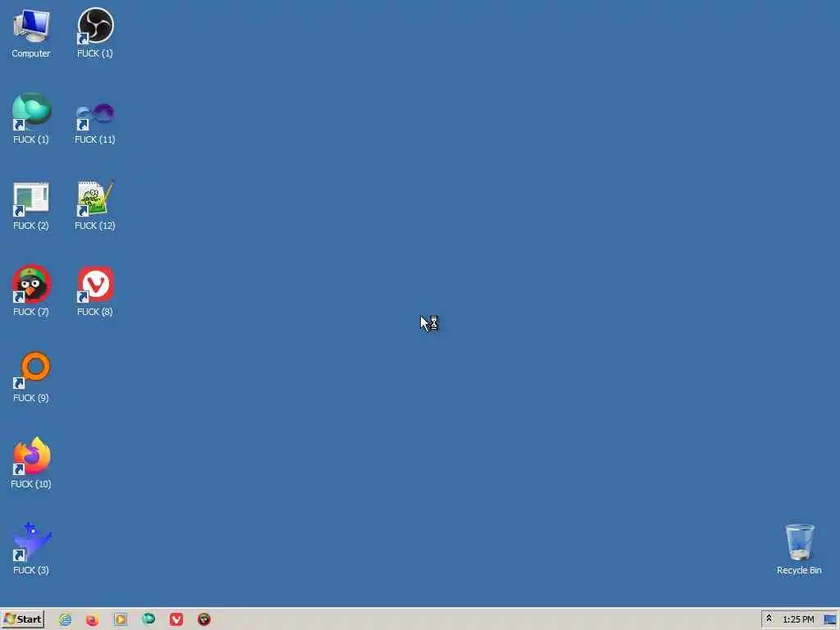Launch Firefox from the taskbar
This screenshot has width=840, height=630.
[x=92, y=619]
